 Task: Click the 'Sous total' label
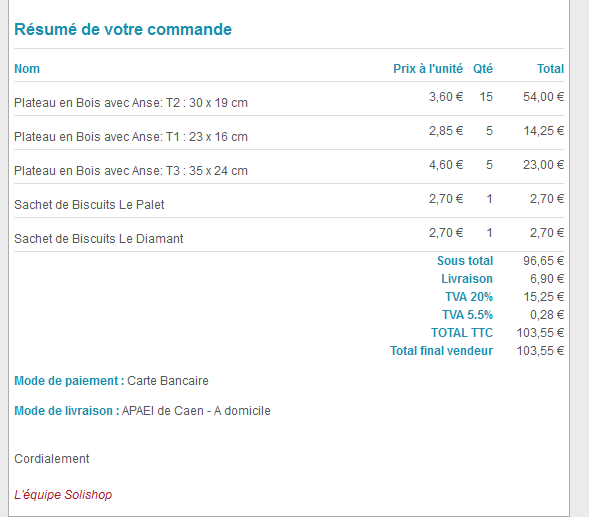[x=465, y=261]
